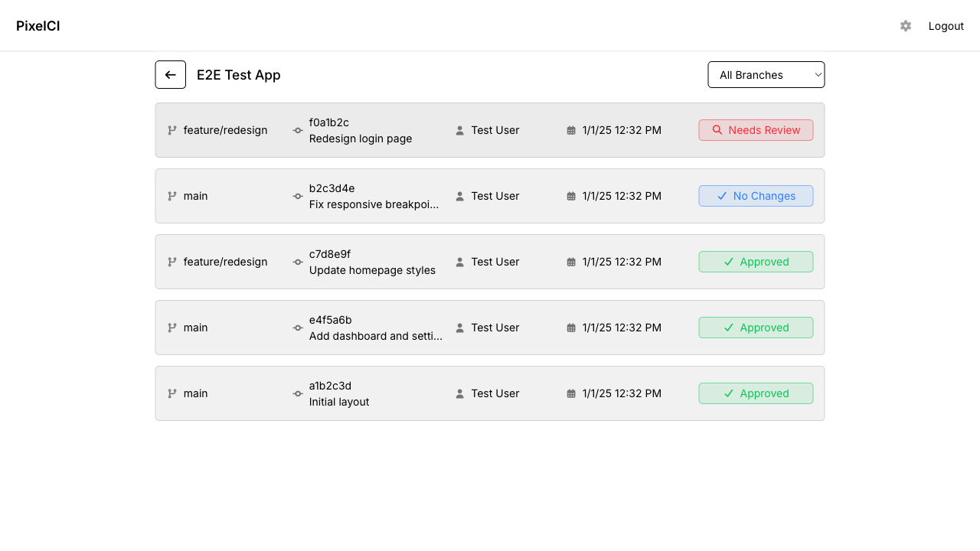Go to the PixelCI home logo
Viewport: 980px width, 551px height.
38,26
